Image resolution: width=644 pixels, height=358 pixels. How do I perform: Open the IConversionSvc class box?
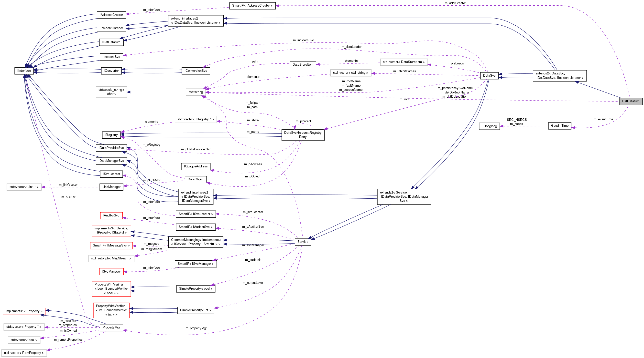coord(196,71)
